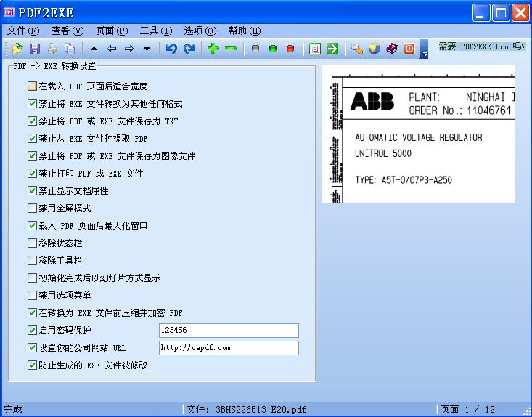Viewport: 532px width, 417px height.
Task: Toggle 启用密码保护 checkbox
Action: click(32, 330)
